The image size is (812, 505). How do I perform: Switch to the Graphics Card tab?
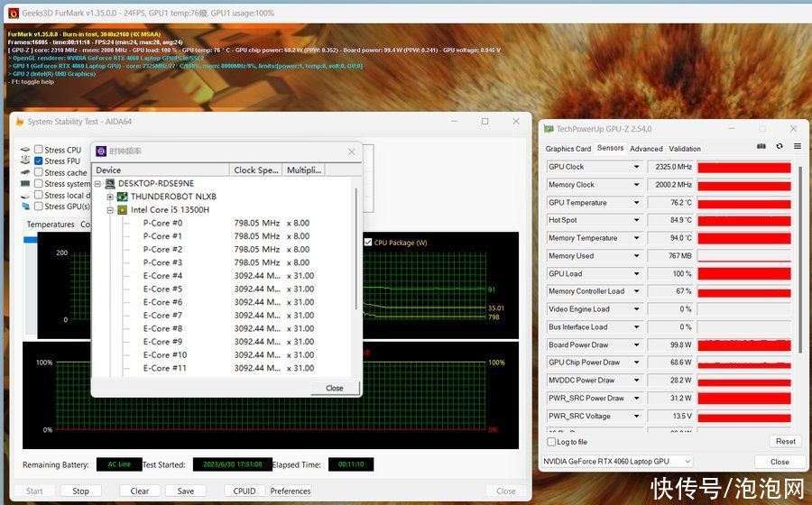click(568, 149)
